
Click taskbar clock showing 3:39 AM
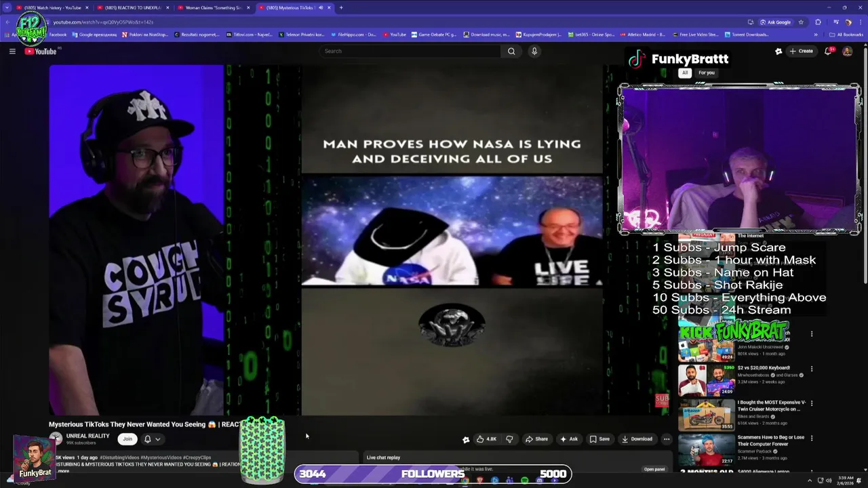pyautogui.click(x=846, y=481)
